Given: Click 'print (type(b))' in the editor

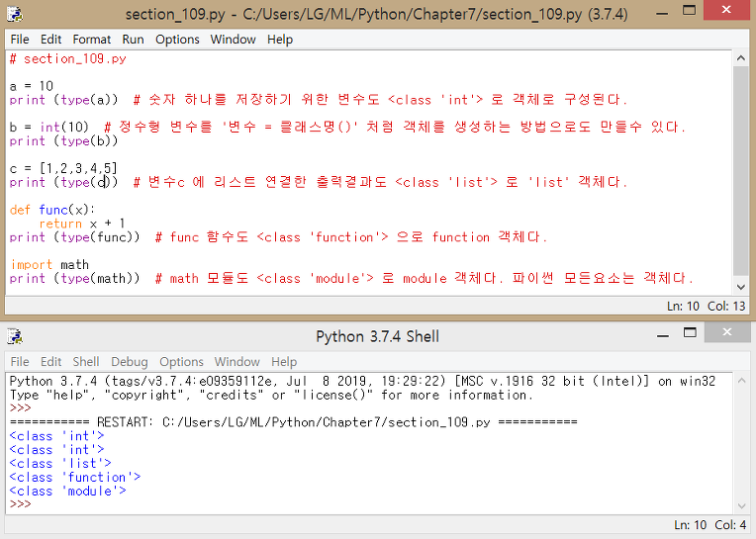Looking at the screenshot, I should [x=63, y=140].
